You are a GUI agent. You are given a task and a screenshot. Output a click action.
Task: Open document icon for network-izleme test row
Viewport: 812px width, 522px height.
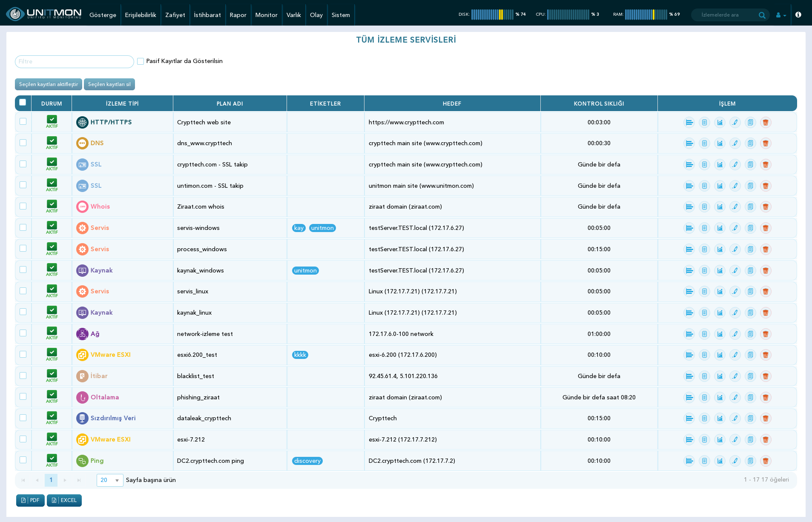tap(704, 334)
